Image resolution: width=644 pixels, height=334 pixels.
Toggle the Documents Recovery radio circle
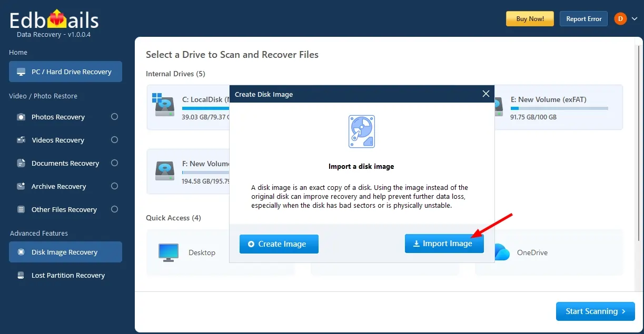(x=114, y=163)
